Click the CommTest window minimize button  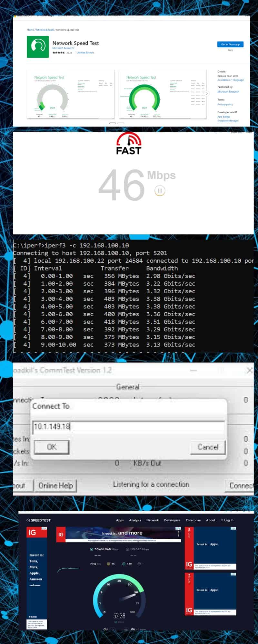[193, 371]
